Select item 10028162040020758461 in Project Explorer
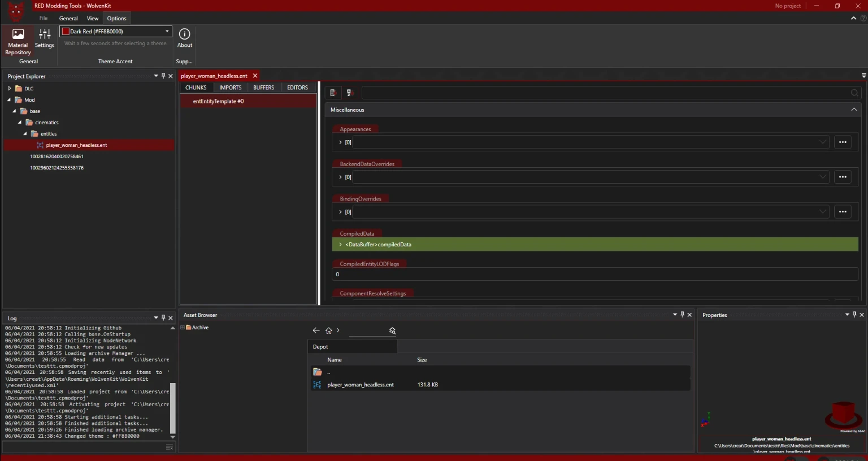Image resolution: width=868 pixels, height=461 pixels. [x=57, y=156]
